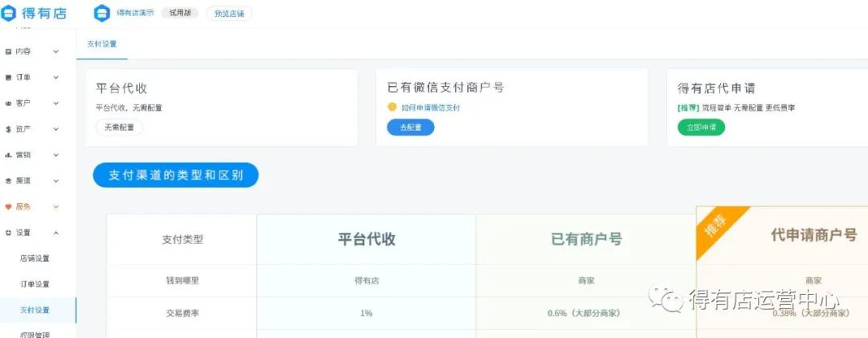Image resolution: width=868 pixels, height=338 pixels.
Task: Click the 已有微信支付商户号 card title
Action: tap(445, 88)
